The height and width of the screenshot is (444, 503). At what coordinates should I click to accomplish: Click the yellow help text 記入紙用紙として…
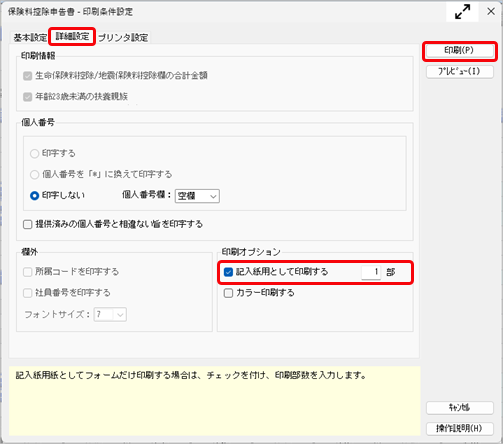pos(191,375)
